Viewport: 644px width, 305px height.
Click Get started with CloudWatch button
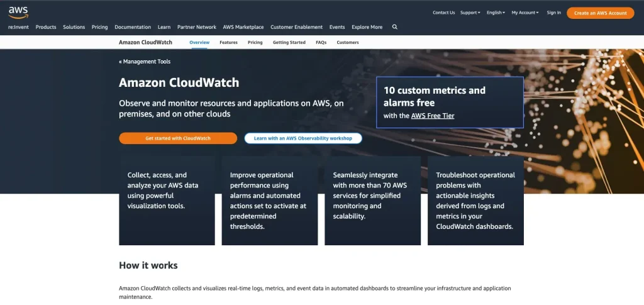(x=178, y=138)
